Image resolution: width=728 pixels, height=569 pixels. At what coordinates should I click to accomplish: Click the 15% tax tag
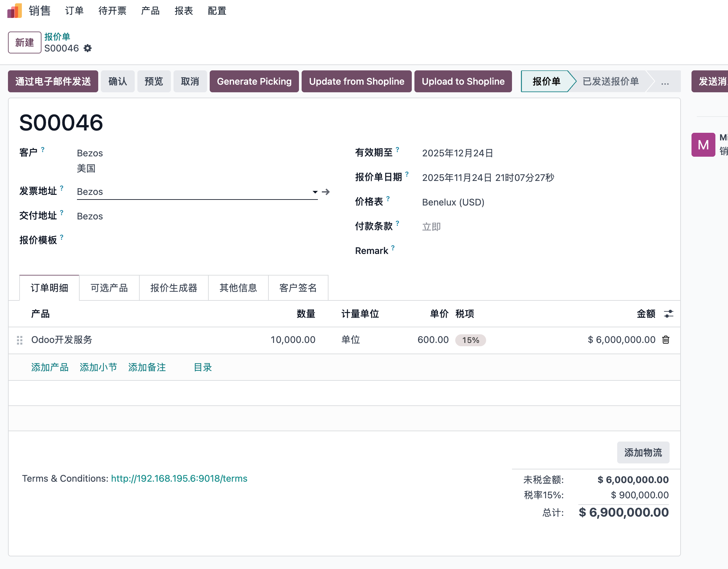click(470, 340)
